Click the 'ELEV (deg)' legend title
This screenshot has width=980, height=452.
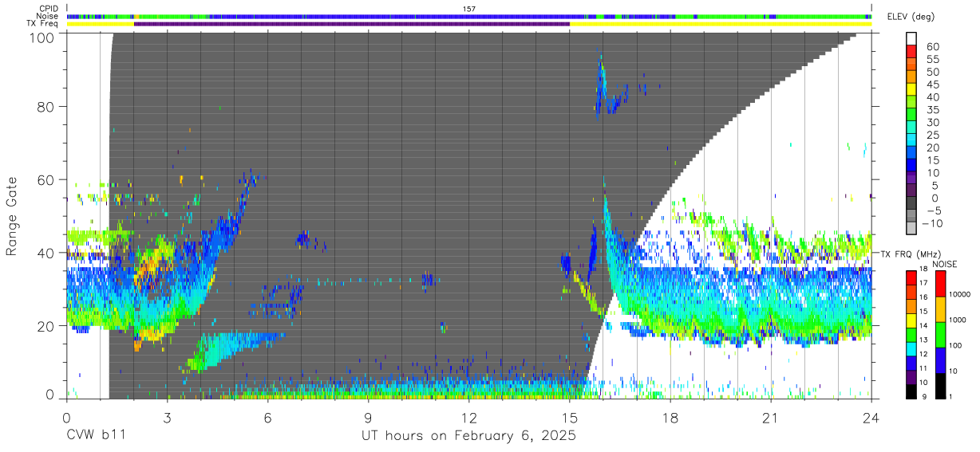click(911, 17)
